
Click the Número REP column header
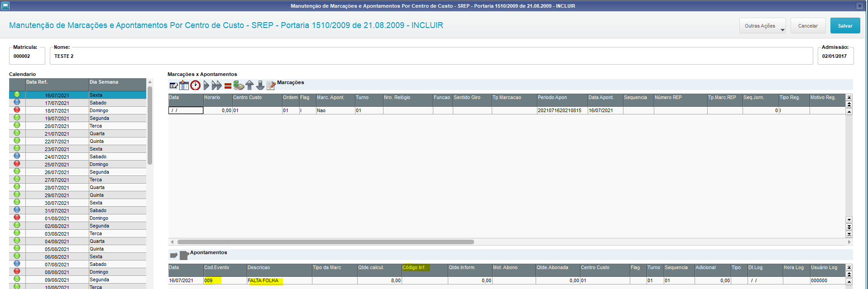point(681,100)
